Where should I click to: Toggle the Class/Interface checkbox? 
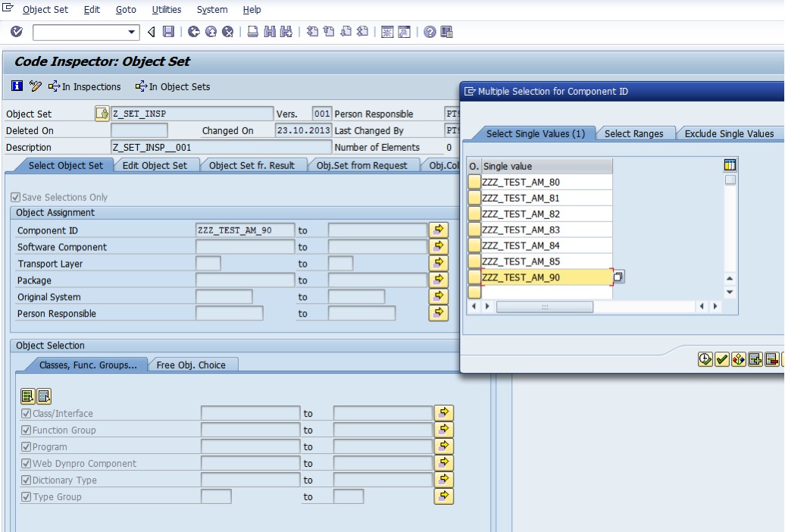click(x=26, y=414)
